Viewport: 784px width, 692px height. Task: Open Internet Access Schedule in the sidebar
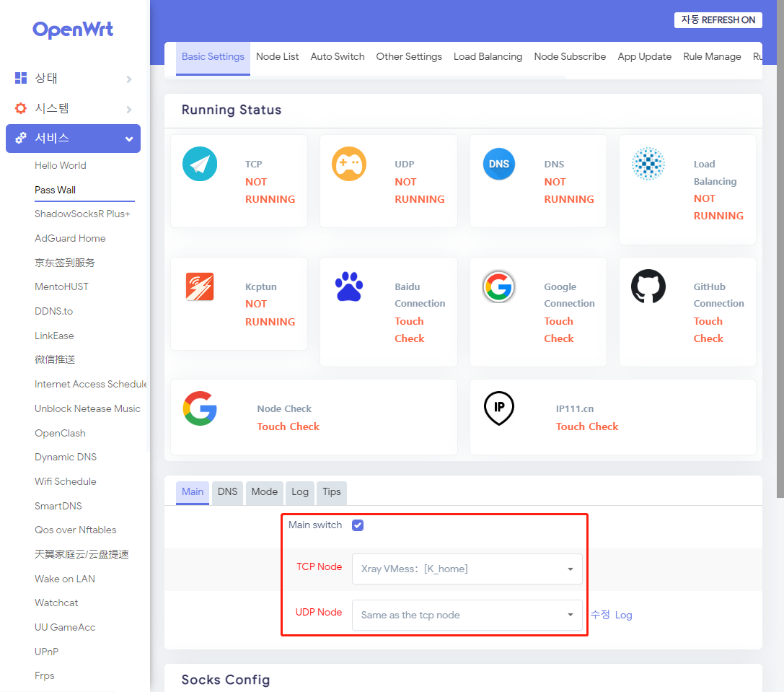tap(90, 385)
